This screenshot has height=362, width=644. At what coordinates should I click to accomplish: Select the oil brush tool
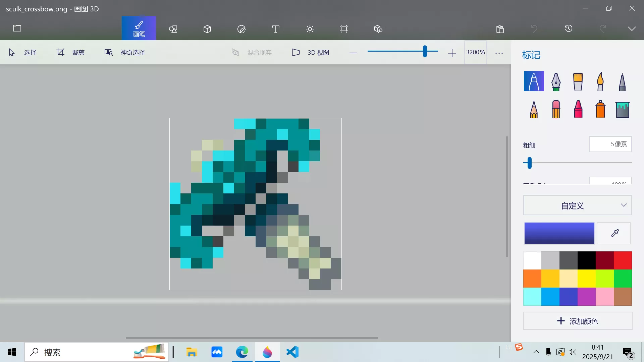(578, 81)
